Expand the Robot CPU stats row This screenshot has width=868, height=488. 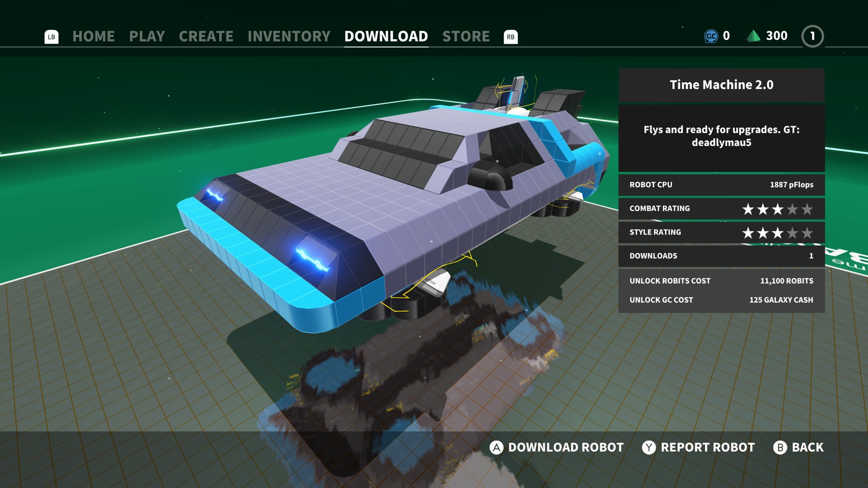[x=721, y=184]
